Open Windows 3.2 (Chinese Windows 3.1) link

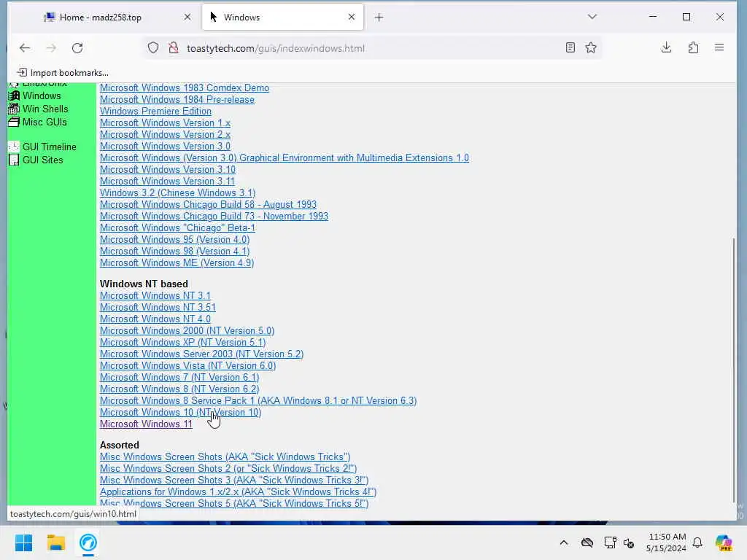click(177, 192)
